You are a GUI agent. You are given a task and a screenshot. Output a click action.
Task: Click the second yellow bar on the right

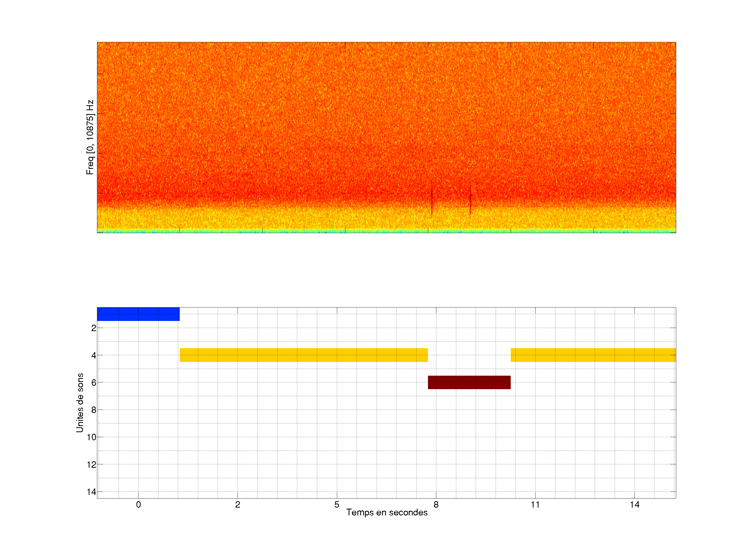pos(593,355)
